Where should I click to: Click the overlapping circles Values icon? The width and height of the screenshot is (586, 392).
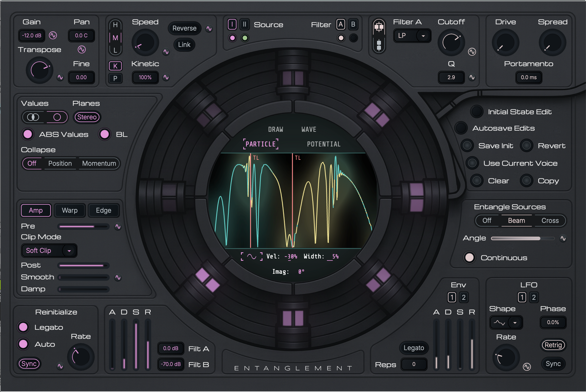33,117
